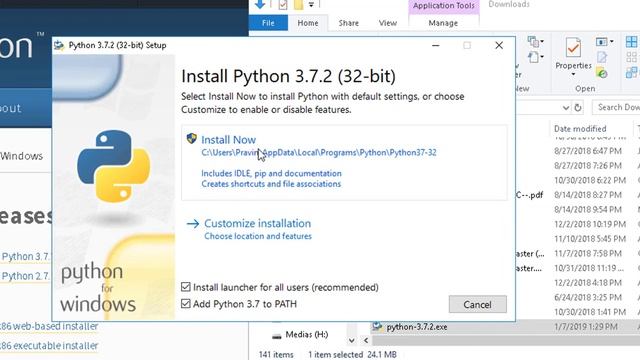The height and width of the screenshot is (360, 640).
Task: Switch to the Share ribbon tab
Action: (x=349, y=23)
